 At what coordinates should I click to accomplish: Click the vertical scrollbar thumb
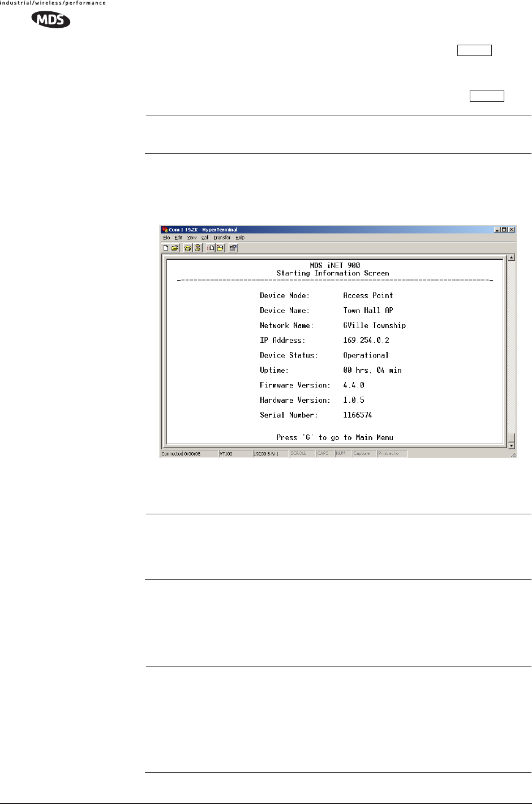[x=512, y=437]
